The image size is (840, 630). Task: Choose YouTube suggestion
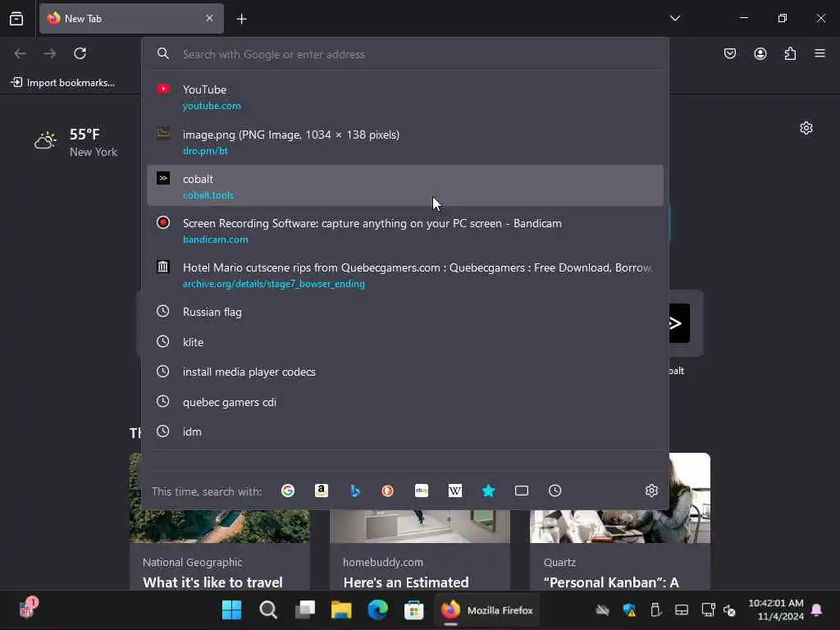(x=405, y=97)
